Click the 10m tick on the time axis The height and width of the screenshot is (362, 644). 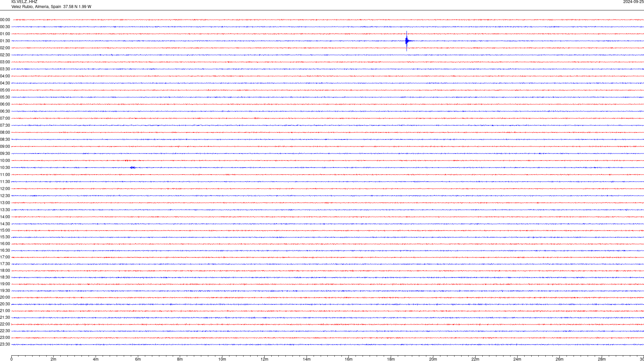coord(222,359)
